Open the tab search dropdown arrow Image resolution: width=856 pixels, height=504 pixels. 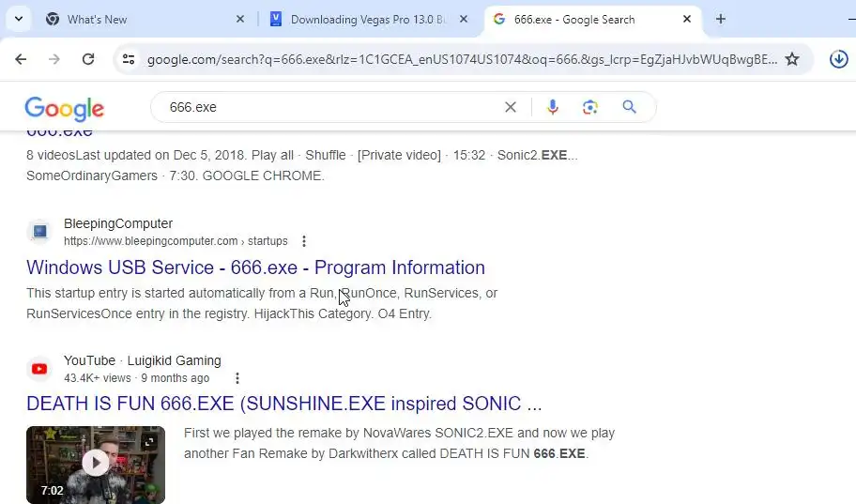pyautogui.click(x=19, y=19)
